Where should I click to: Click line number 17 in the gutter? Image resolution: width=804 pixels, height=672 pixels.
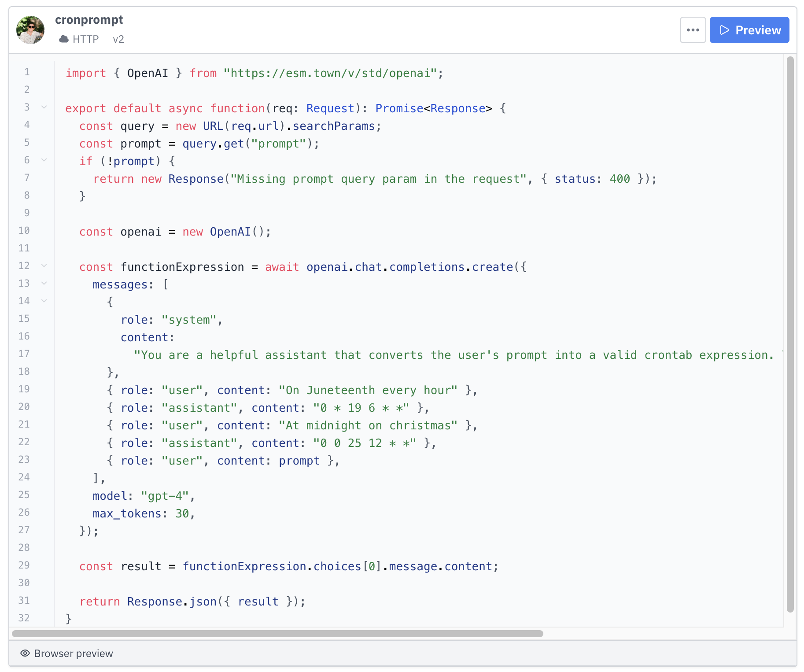pyautogui.click(x=24, y=354)
